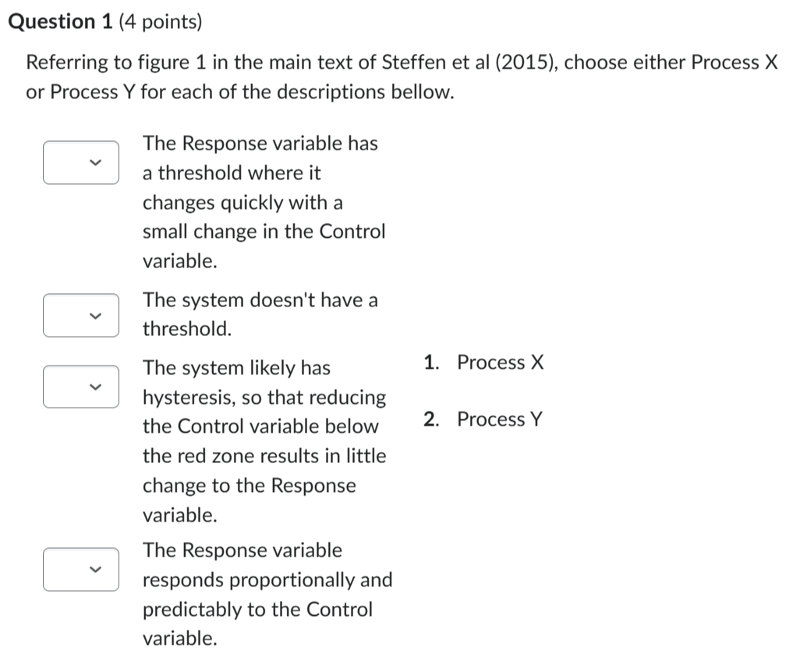Click the hysteresis description paragraph
This screenshot has width=793, height=672.
[264, 440]
